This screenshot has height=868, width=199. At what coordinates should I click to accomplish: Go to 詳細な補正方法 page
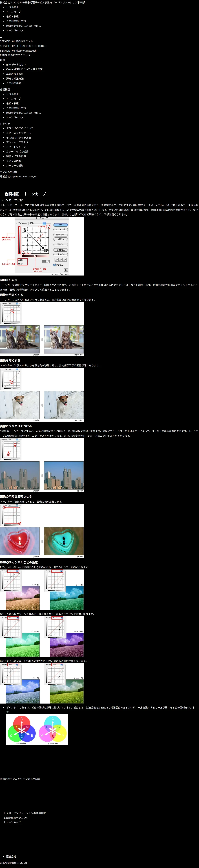(15, 79)
